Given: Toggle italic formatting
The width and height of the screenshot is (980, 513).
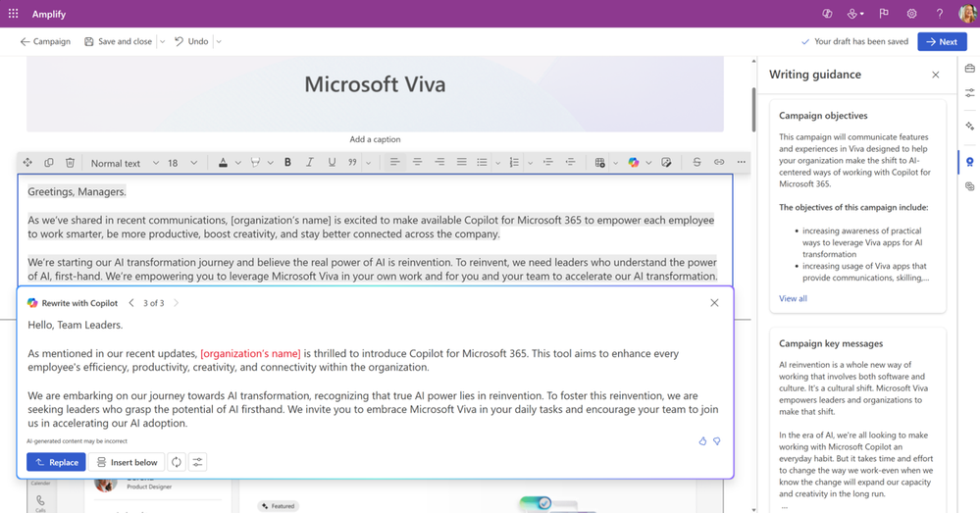Looking at the screenshot, I should tap(309, 163).
